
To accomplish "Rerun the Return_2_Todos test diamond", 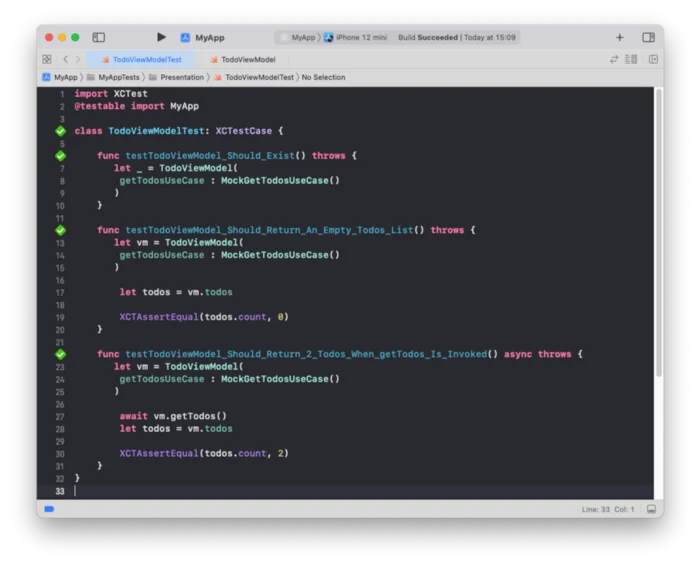I will [61, 354].
